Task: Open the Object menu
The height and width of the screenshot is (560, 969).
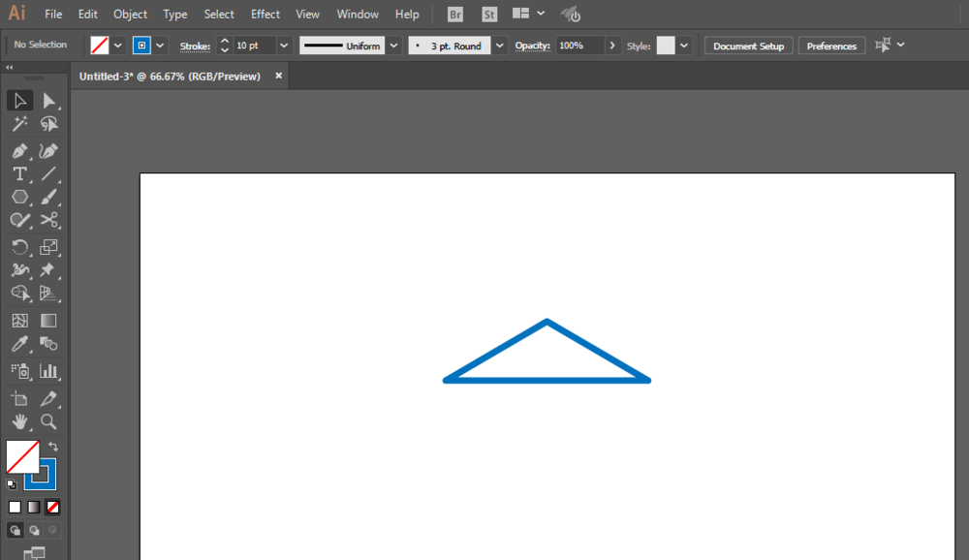Action: pos(130,15)
